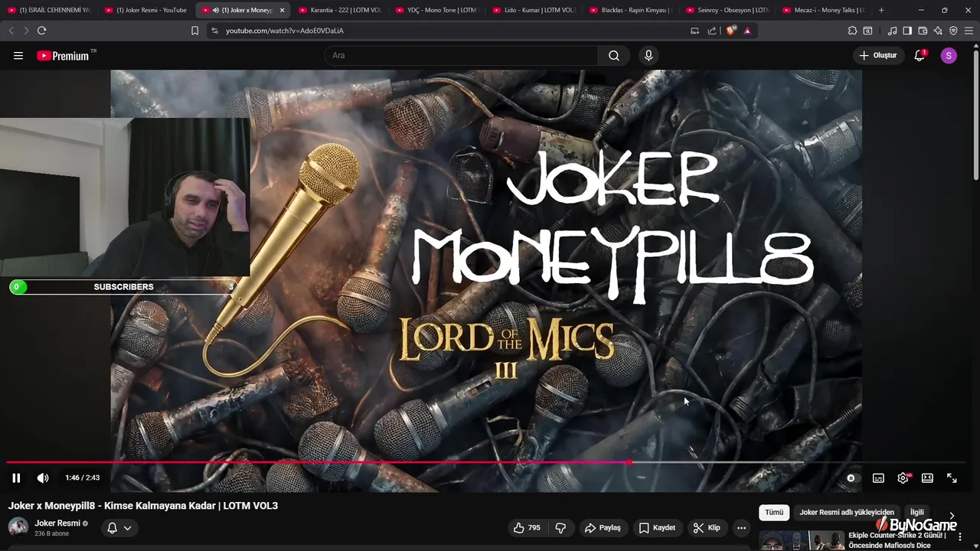Viewport: 980px width, 551px height.
Task: Pause the video playback
Action: pos(16,478)
